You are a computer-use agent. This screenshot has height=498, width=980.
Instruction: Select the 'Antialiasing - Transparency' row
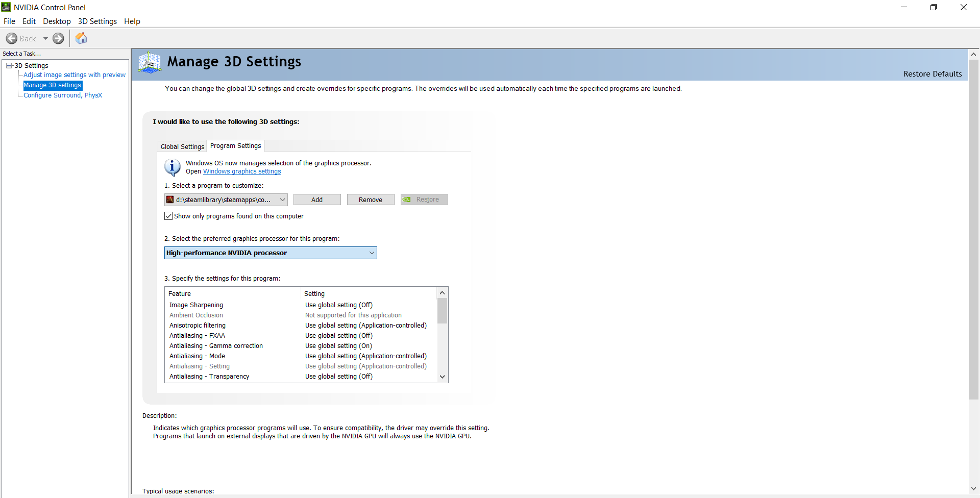point(301,377)
